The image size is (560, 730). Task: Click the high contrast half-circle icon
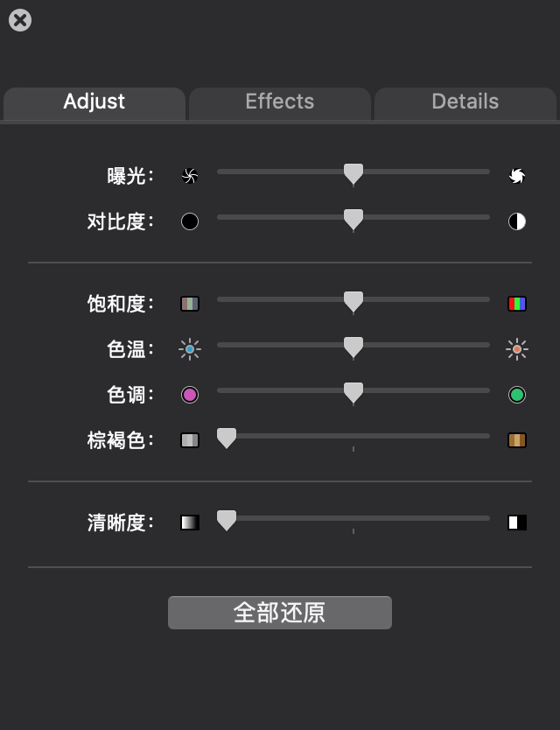click(517, 221)
